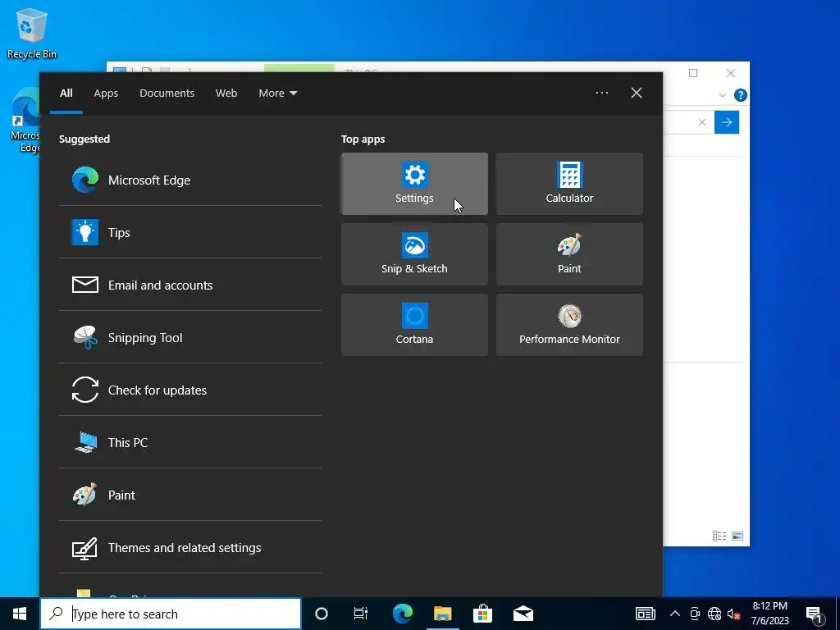Switch to the Web search tab
Screen dimensions: 840x630
point(226,94)
